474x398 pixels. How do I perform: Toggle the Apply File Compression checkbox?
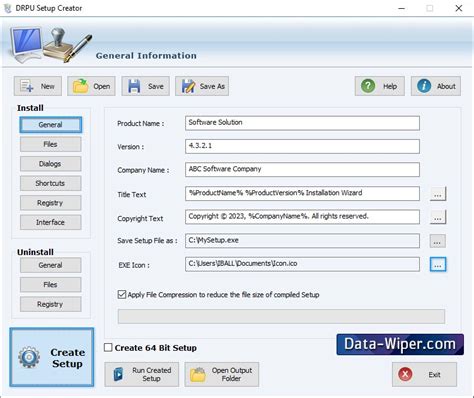point(122,294)
